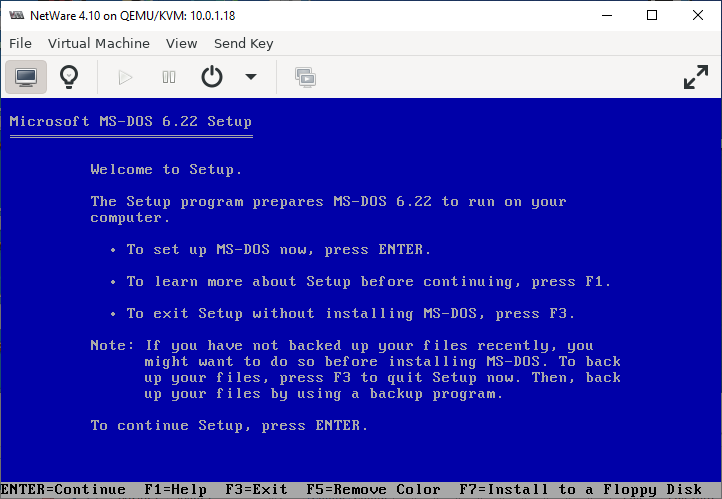Click the virt-manager icon in title bar
This screenshot has width=722, height=499.
point(17,16)
